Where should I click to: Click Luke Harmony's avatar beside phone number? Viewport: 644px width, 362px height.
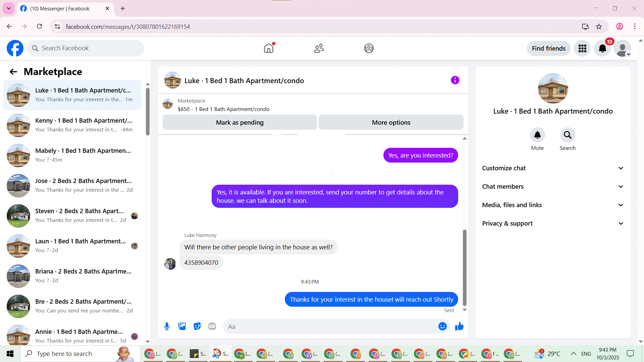point(170,264)
